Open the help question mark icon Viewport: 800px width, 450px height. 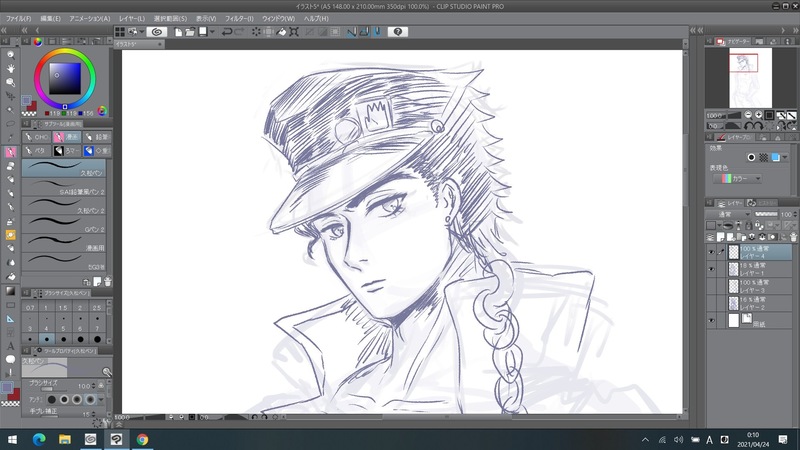(x=398, y=32)
